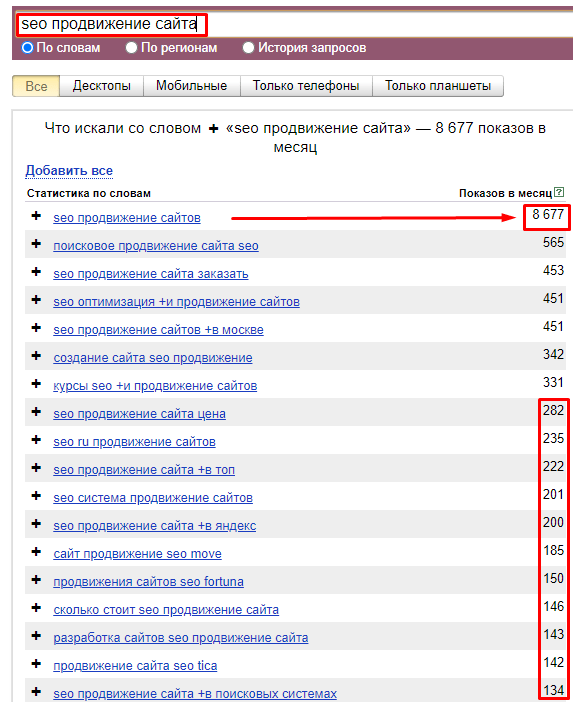
Task: Switch to the 'Все' device tab
Action: (36, 86)
